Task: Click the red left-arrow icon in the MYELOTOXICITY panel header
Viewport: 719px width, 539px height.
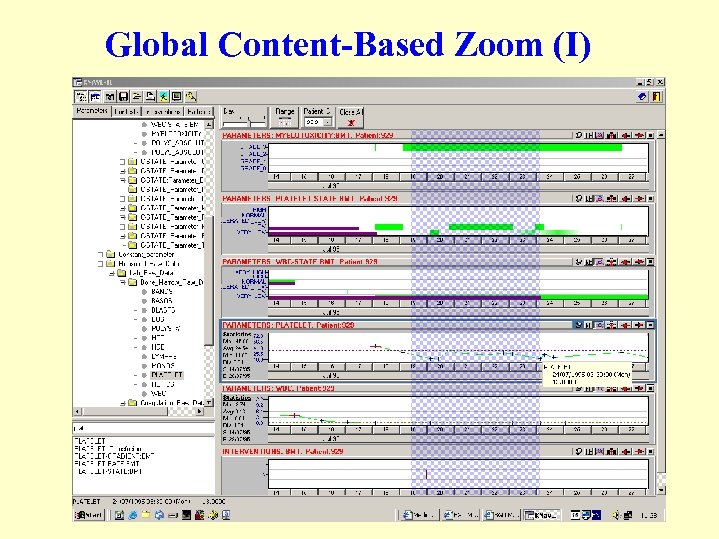Action: [626, 135]
